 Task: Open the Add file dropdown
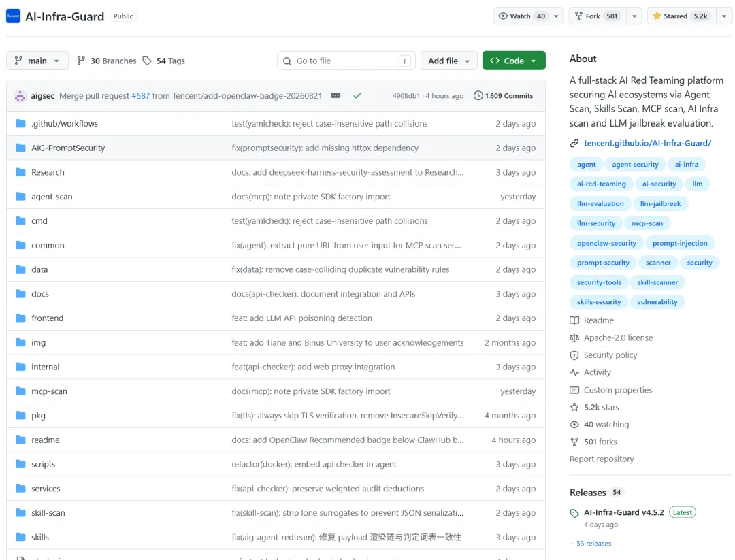pyautogui.click(x=448, y=61)
